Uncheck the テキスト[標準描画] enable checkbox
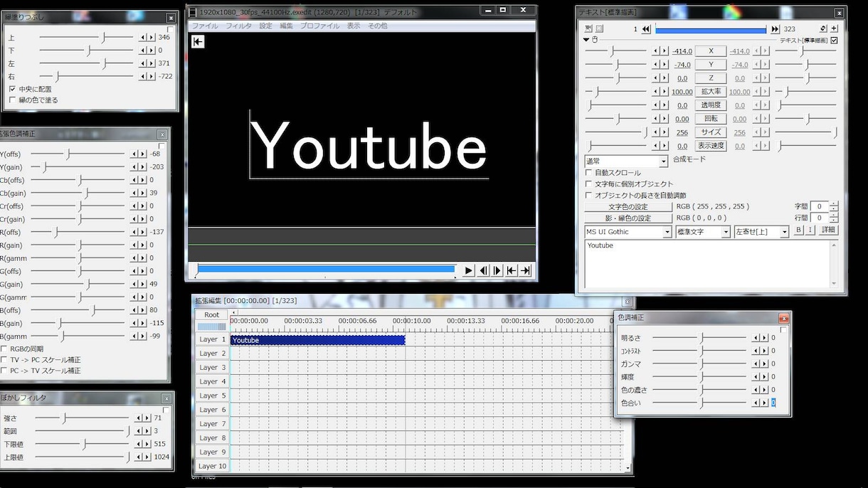Image resolution: width=868 pixels, height=488 pixels. tap(835, 41)
